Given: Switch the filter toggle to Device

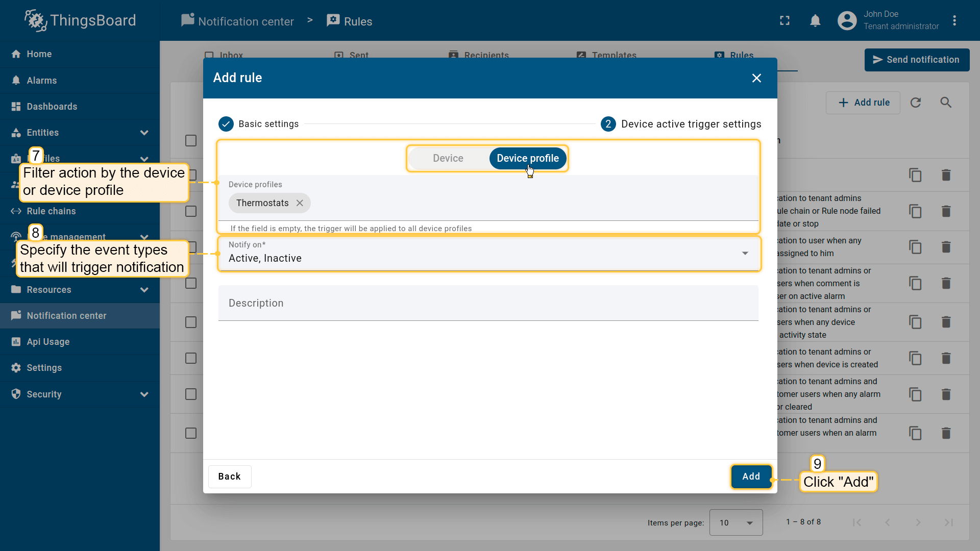Looking at the screenshot, I should [x=448, y=158].
